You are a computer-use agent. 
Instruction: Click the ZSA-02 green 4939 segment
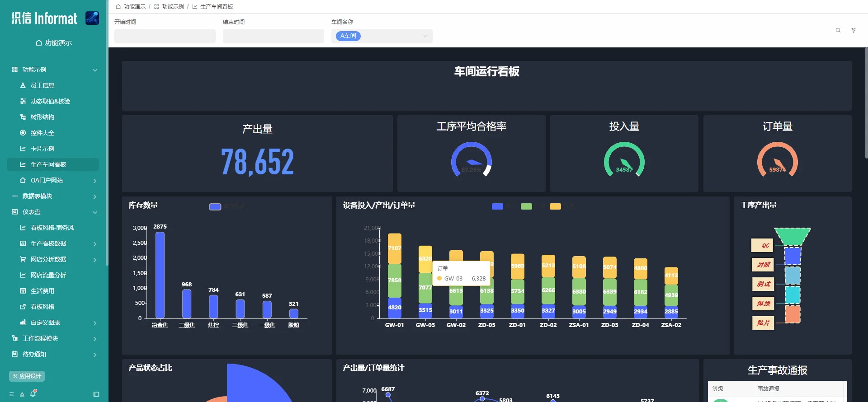coord(671,295)
